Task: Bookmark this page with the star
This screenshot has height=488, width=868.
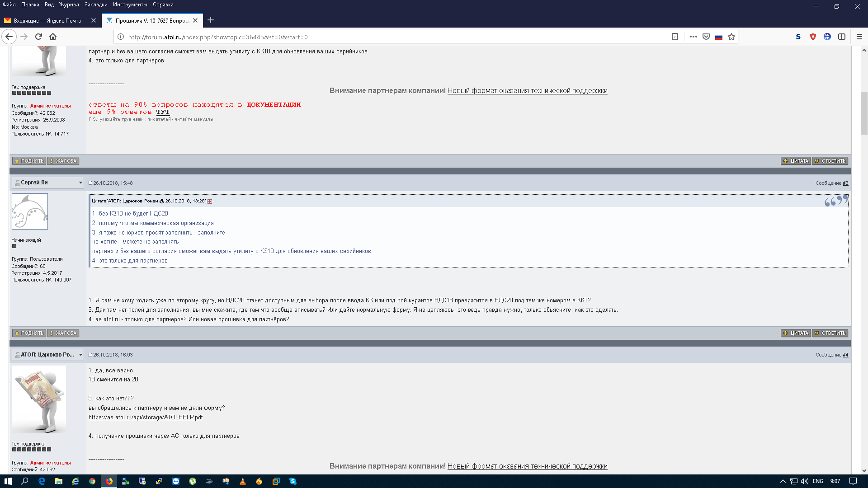Action: click(x=731, y=37)
